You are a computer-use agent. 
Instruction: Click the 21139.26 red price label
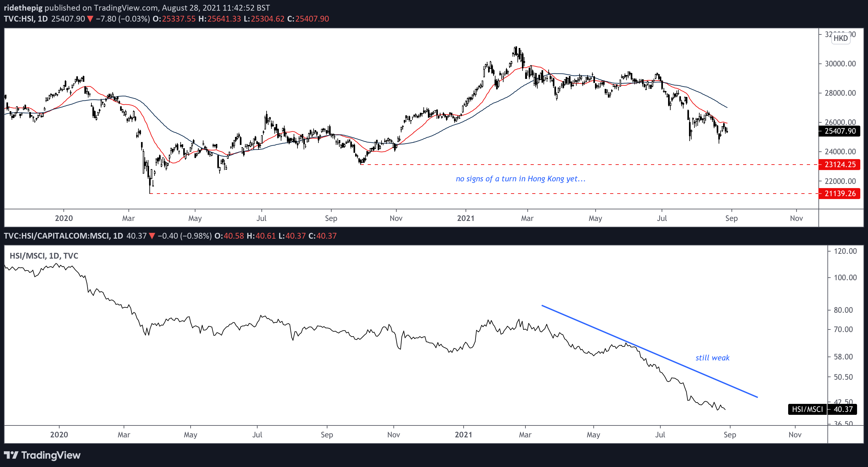(x=840, y=194)
